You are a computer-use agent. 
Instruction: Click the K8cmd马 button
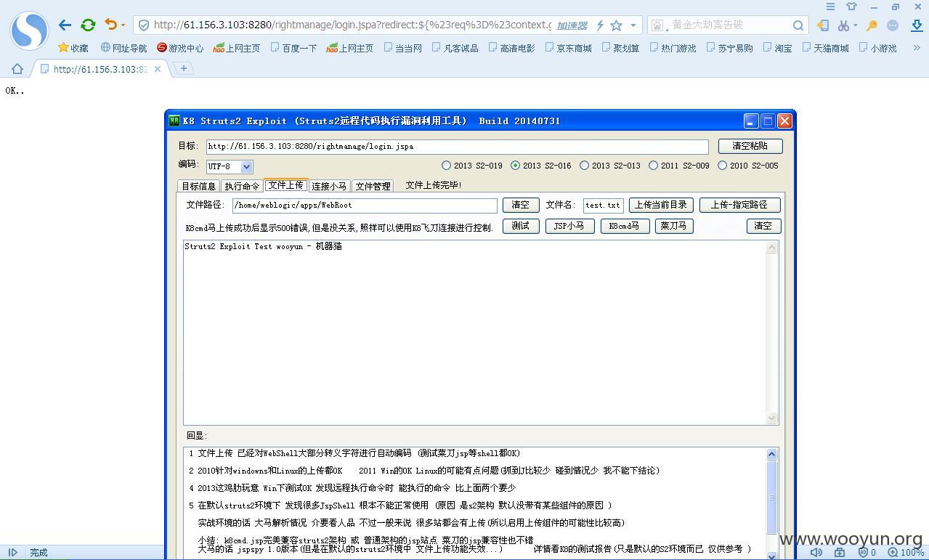point(625,226)
